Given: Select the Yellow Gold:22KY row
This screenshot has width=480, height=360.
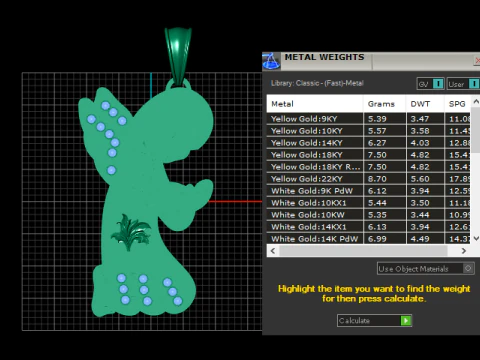Looking at the screenshot, I should pyautogui.click(x=368, y=179).
